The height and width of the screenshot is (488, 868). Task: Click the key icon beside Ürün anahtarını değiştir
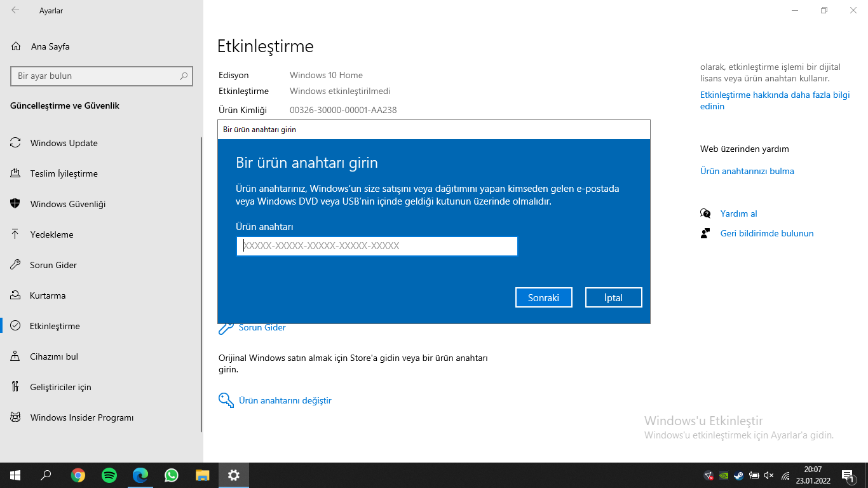226,400
